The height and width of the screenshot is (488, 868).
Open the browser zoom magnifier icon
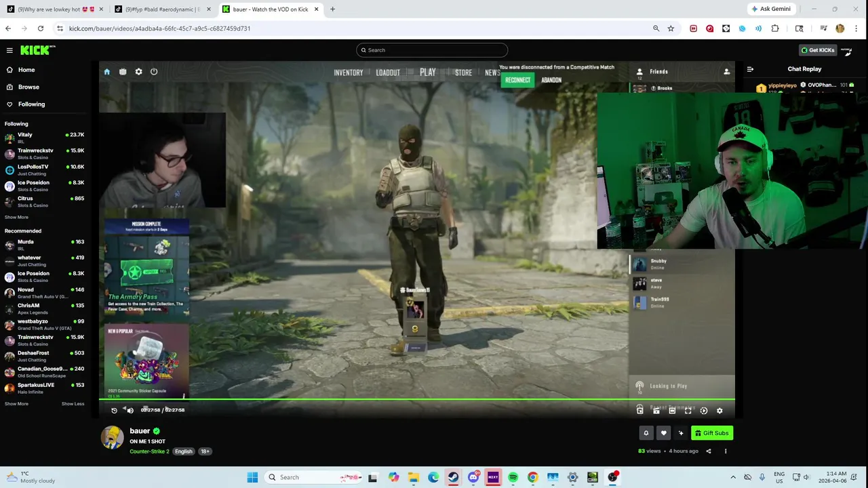(656, 28)
